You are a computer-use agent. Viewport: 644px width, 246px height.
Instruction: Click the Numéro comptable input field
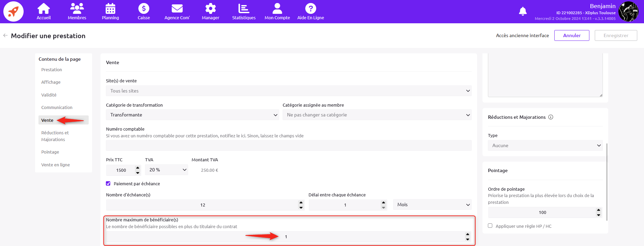coord(288,145)
